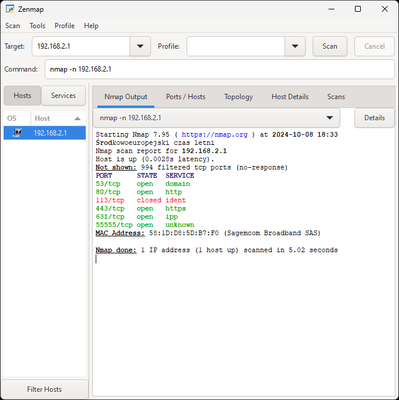Viewport: 399px width, 400px height.
Task: Click the Filter Hosts button
Action: click(x=44, y=389)
